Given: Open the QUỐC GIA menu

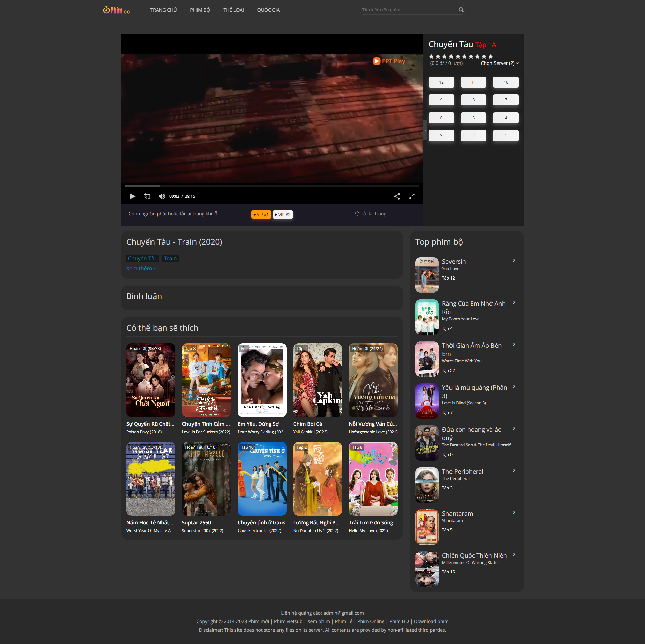Looking at the screenshot, I should [x=268, y=10].
